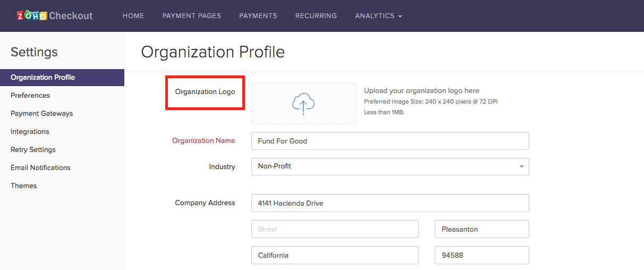The image size is (644, 270).
Task: Click the 4141 Hacienda Drive address field
Action: click(389, 203)
